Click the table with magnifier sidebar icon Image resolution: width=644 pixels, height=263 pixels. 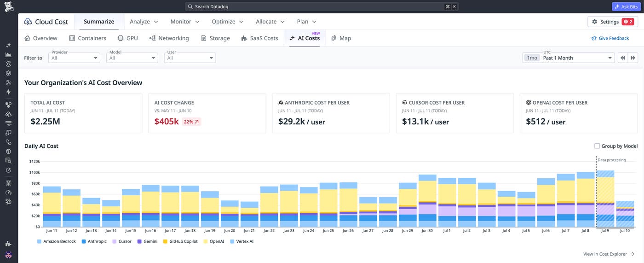click(x=8, y=160)
